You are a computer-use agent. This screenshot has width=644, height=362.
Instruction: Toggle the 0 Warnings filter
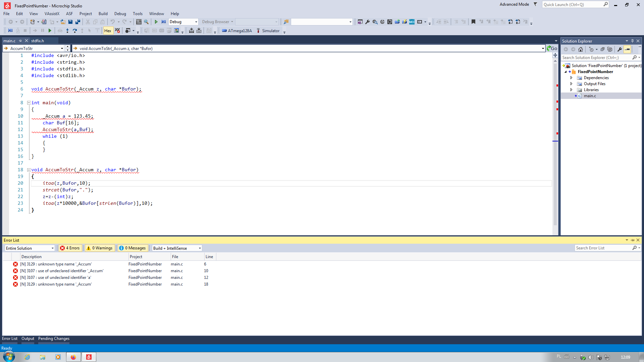coord(100,248)
